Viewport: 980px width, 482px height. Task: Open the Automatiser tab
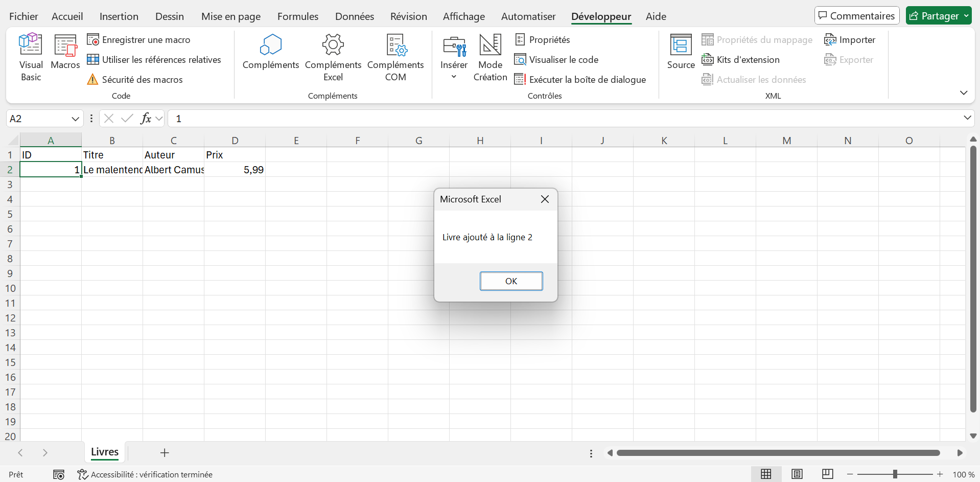tap(528, 16)
